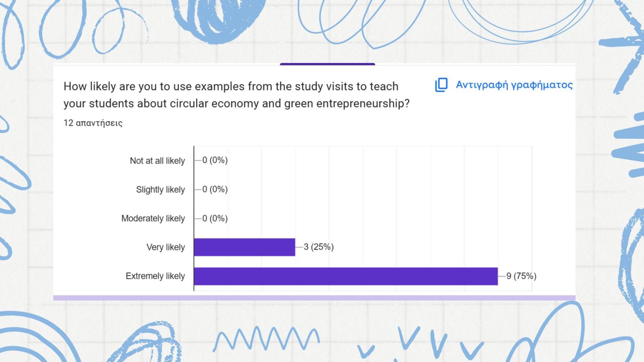Click the 0 (0%) label for Slightly likely

click(215, 189)
